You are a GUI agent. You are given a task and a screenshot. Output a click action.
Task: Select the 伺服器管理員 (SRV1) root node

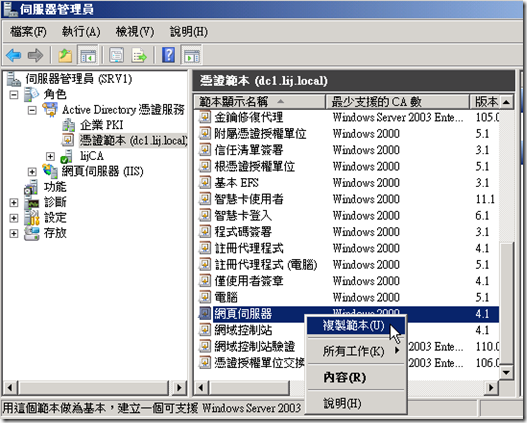coord(79,79)
